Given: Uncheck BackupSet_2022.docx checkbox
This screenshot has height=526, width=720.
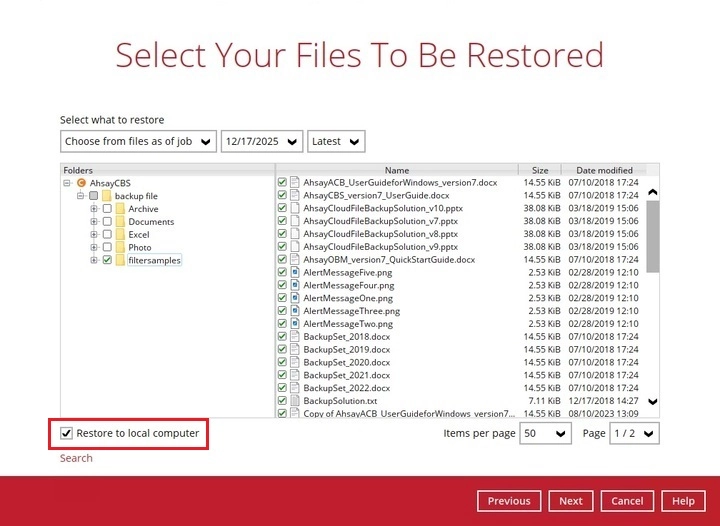Looking at the screenshot, I should [282, 388].
